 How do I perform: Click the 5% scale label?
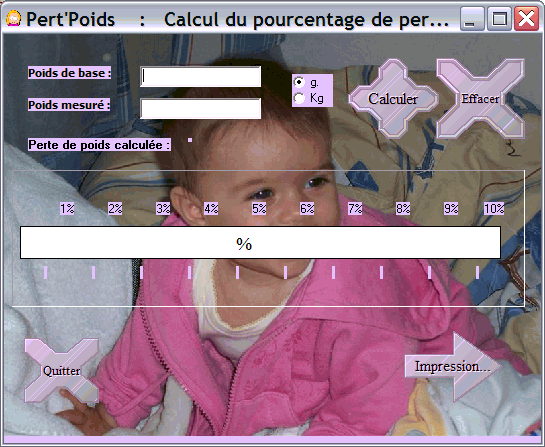point(259,209)
